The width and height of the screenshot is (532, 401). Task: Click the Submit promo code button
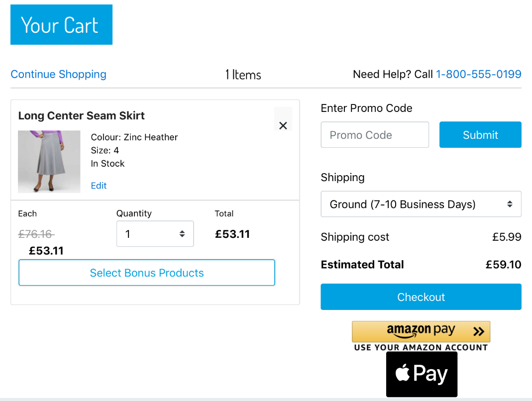point(480,135)
